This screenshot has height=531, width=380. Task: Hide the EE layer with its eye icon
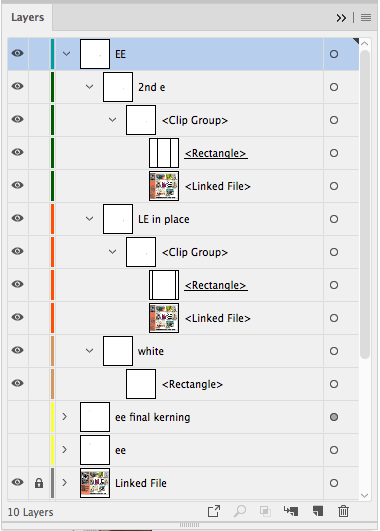(18, 54)
